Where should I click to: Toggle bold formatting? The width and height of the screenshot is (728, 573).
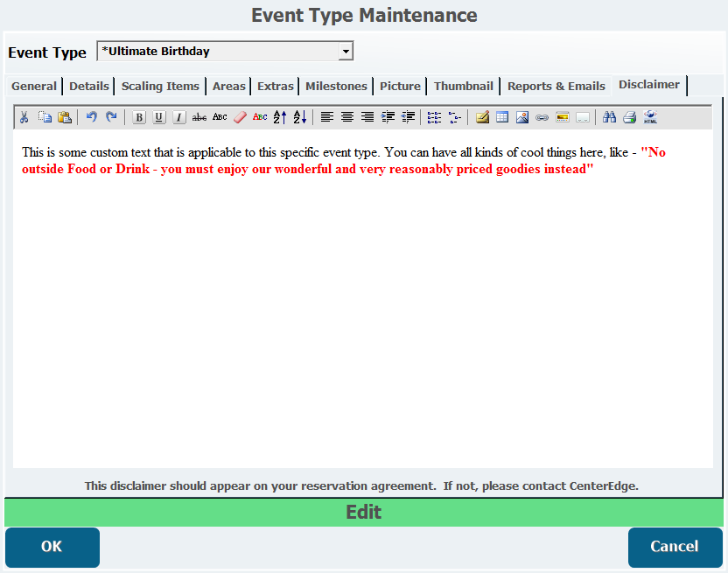coord(139,117)
